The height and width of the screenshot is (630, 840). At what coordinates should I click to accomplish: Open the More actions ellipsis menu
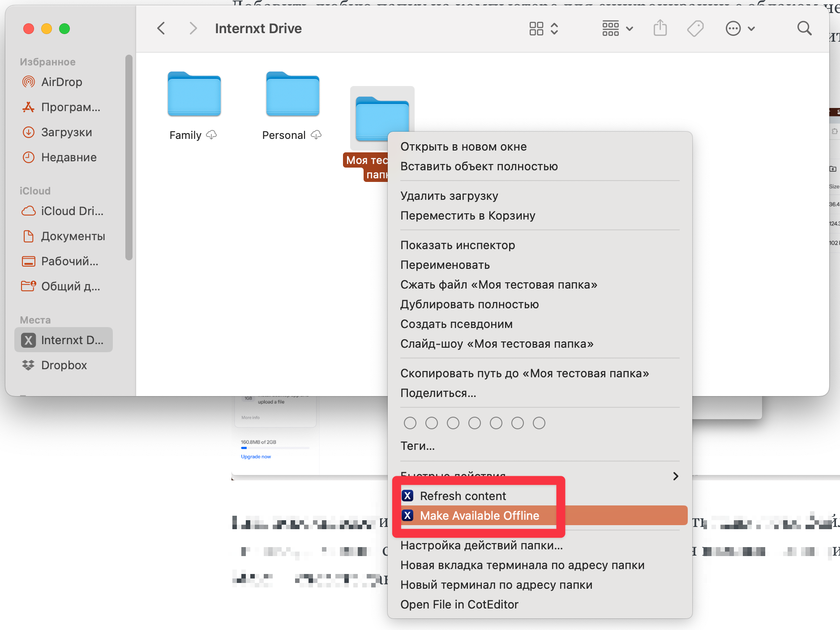click(x=740, y=29)
